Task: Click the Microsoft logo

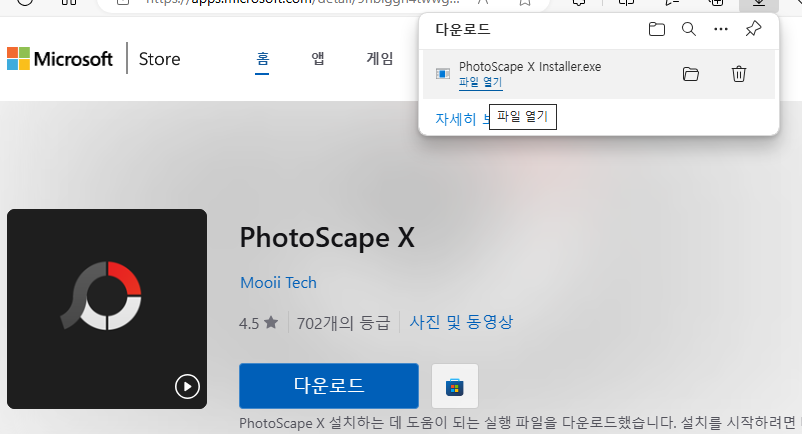Action: pyautogui.click(x=60, y=59)
